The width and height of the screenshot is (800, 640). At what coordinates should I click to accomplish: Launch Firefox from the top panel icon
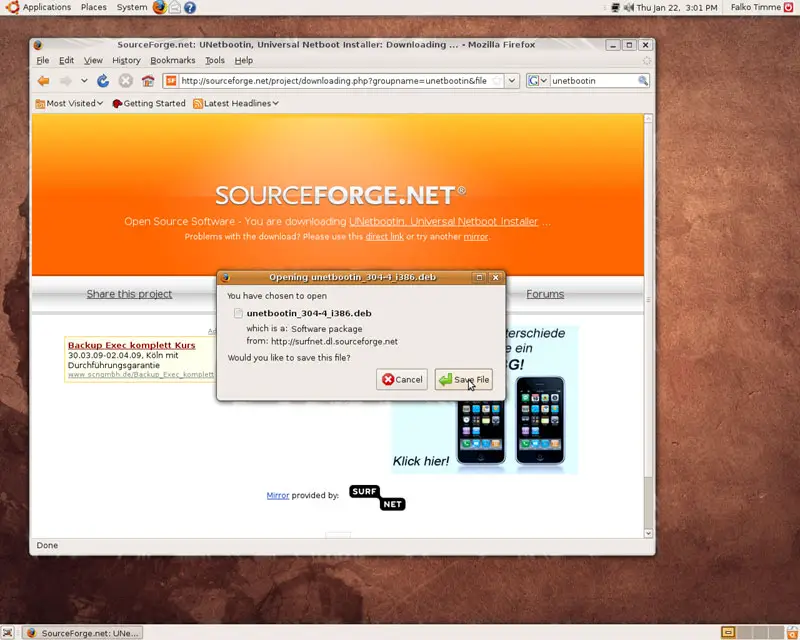tap(160, 7)
